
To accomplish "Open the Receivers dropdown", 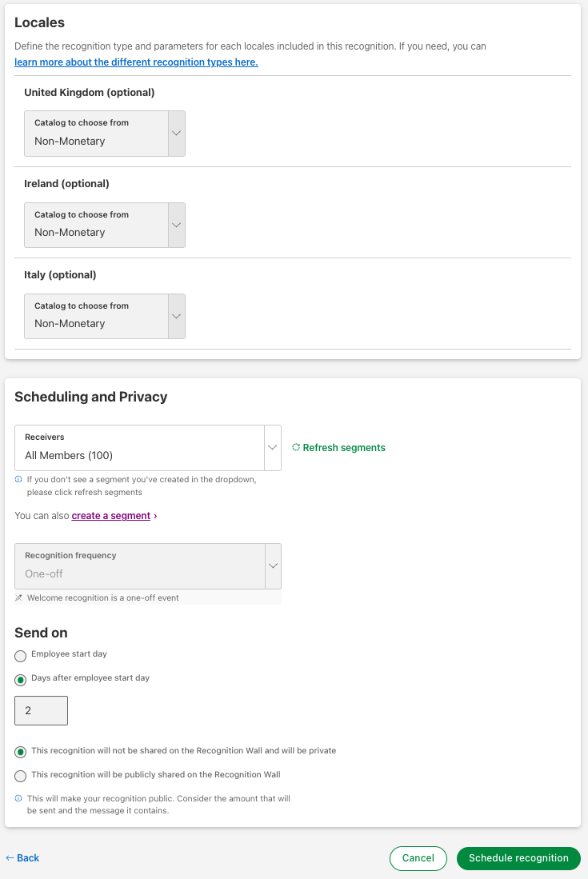I will tap(148, 448).
